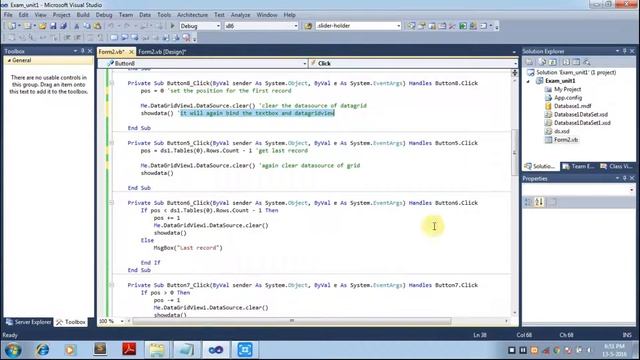Click the Save icon in toolbar
Viewport: 640px width, 360px height.
(x=53, y=26)
